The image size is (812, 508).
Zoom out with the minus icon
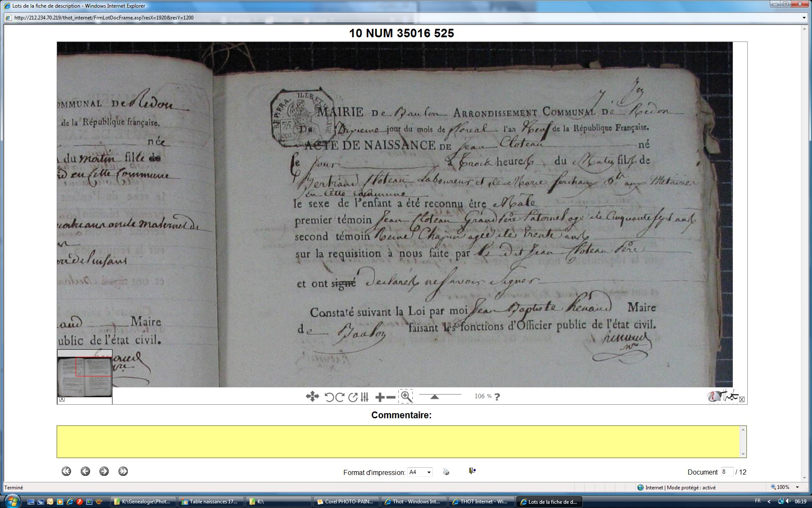coord(391,397)
